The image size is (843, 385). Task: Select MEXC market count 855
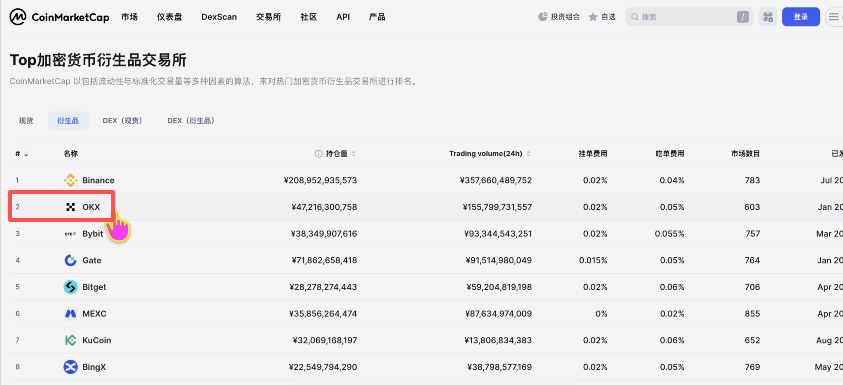(753, 313)
